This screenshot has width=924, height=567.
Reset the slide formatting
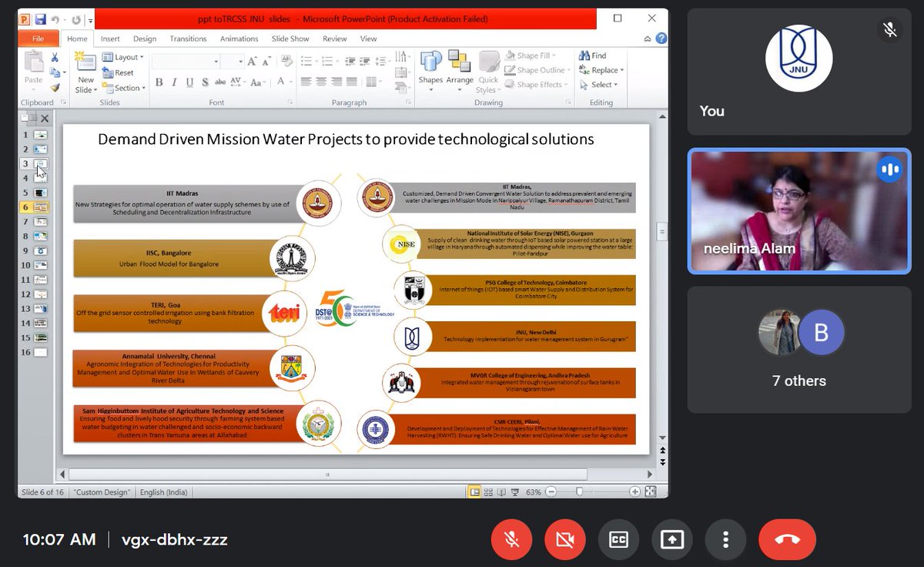click(118, 72)
